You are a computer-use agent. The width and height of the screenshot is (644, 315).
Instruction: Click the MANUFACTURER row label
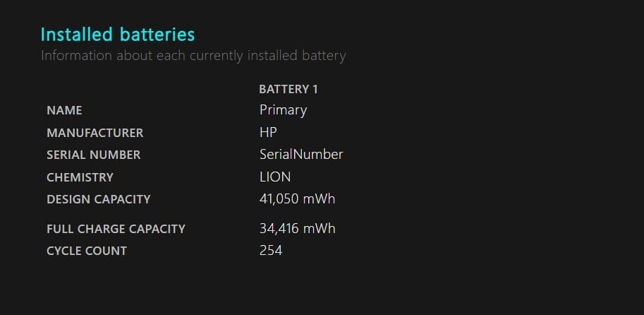[x=95, y=133]
